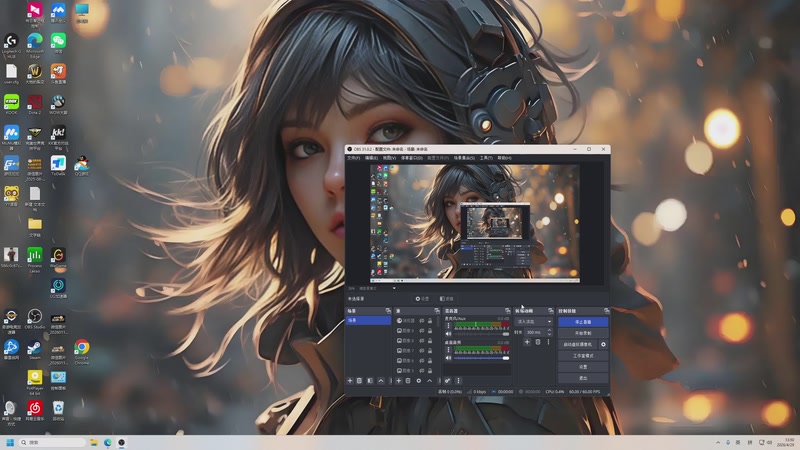800x450 pixels.
Task: Open the 视图(V) menu in OBS
Action: (x=390, y=158)
